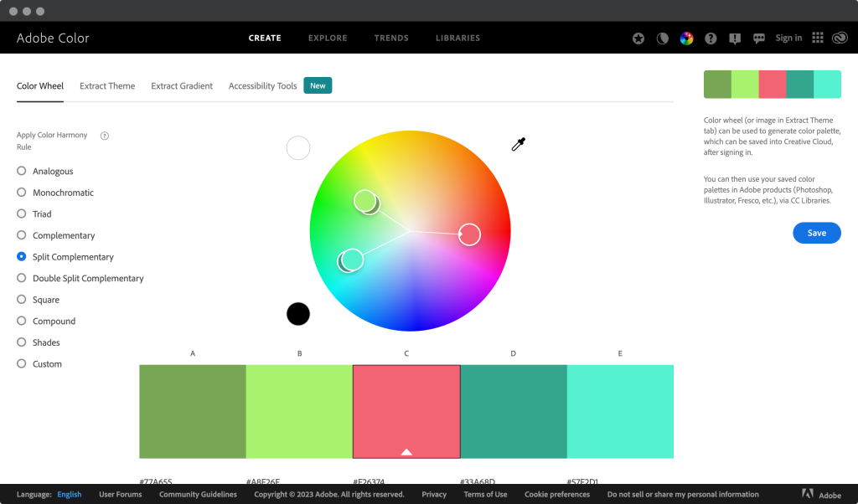Click the blue Save button

[x=817, y=233]
